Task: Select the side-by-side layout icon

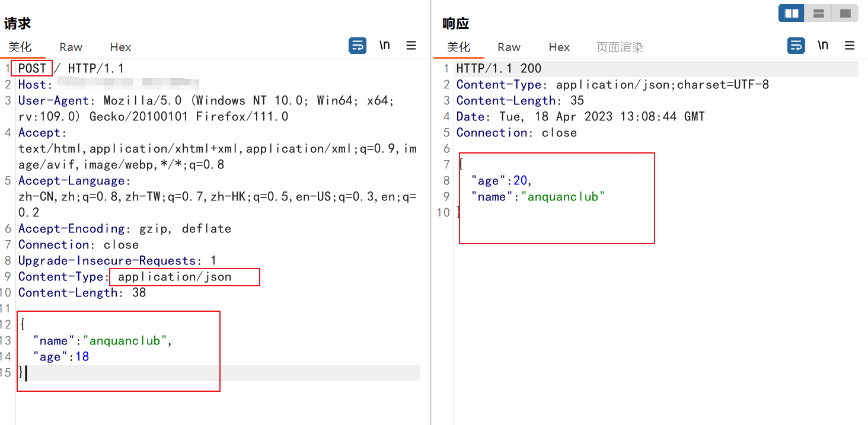Action: point(791,12)
